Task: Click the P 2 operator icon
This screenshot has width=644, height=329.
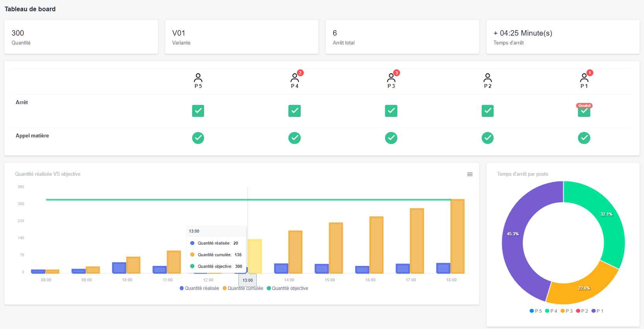Action: click(487, 77)
